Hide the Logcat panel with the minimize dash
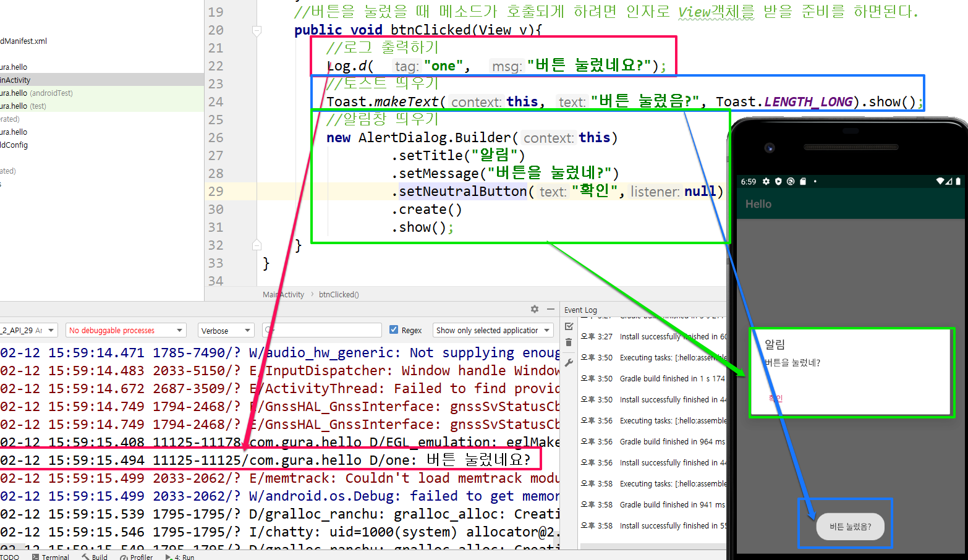The width and height of the screenshot is (968, 560). [x=551, y=309]
